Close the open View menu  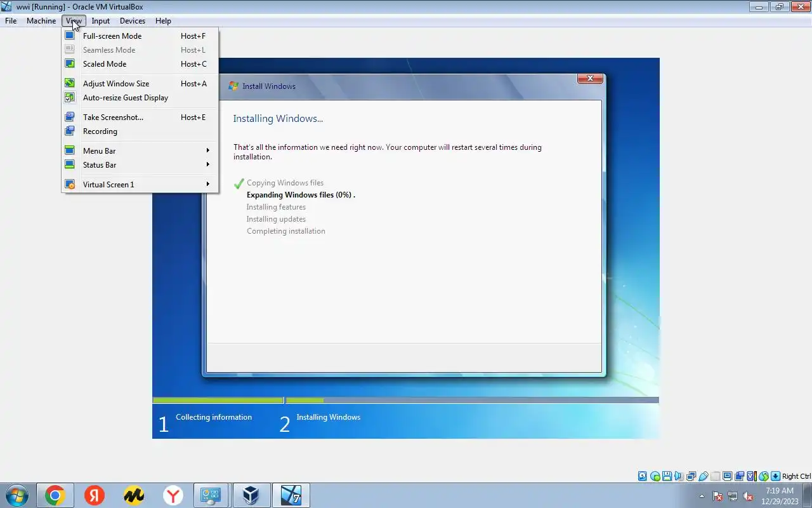74,21
